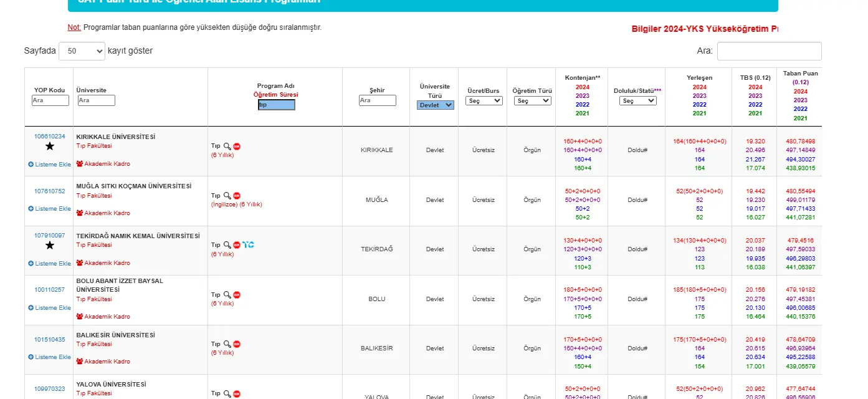Screen dimensions: 868x399
Task: Open the Sayfada records-per-page dropdown
Action: [x=82, y=51]
